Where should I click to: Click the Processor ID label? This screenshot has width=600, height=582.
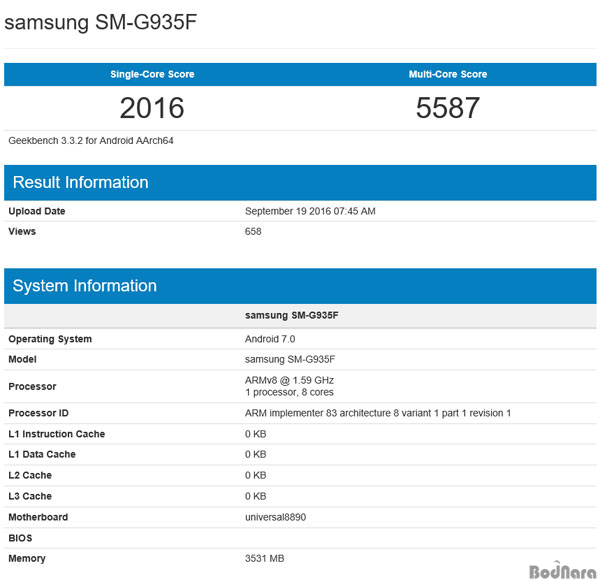(x=38, y=413)
